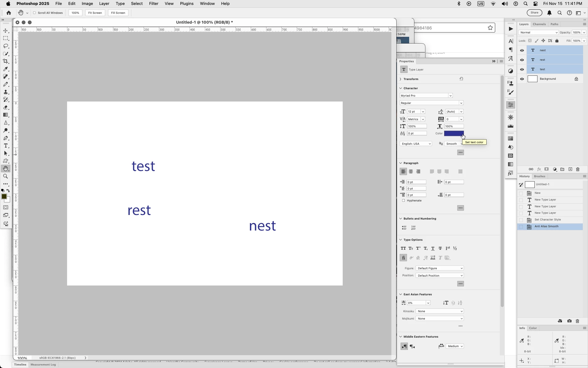The image size is (588, 368).
Task: Enable the Hyphenate checkbox
Action: pos(403,201)
